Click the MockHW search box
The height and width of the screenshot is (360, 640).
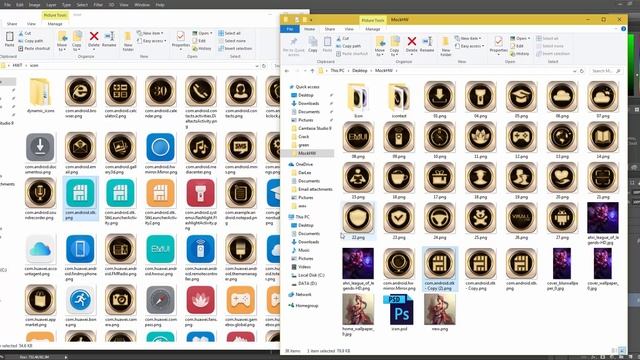605,71
